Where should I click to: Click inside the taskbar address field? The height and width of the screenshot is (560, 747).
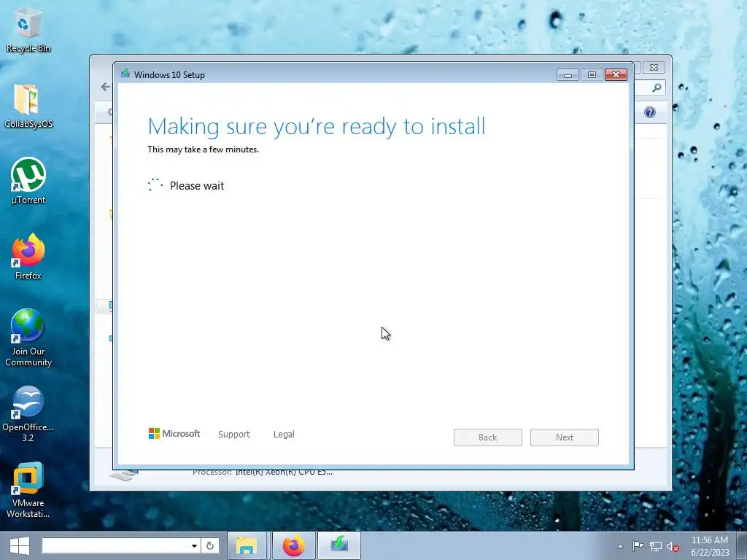click(115, 545)
